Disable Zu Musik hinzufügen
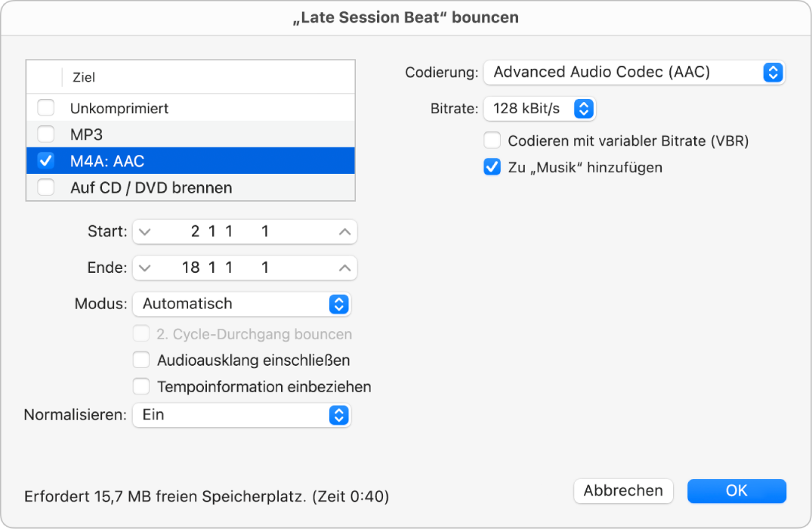Viewport: 812px width, 529px height. 492,167
